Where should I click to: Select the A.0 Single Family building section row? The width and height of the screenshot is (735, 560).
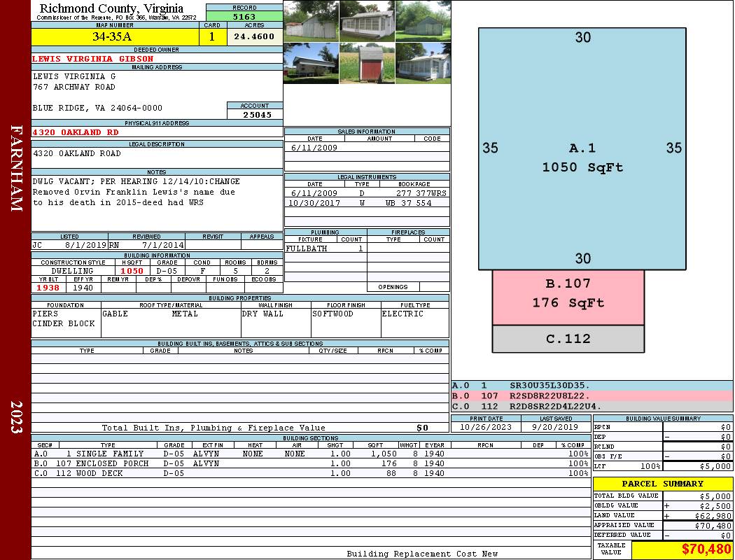pos(310,454)
